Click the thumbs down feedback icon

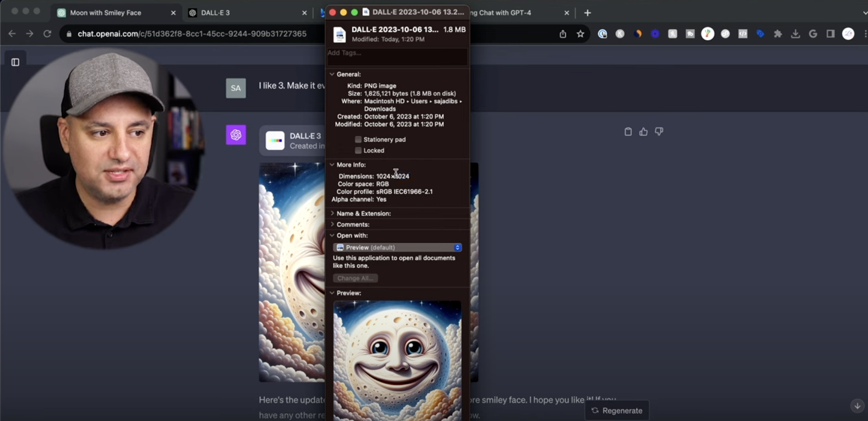coord(659,132)
